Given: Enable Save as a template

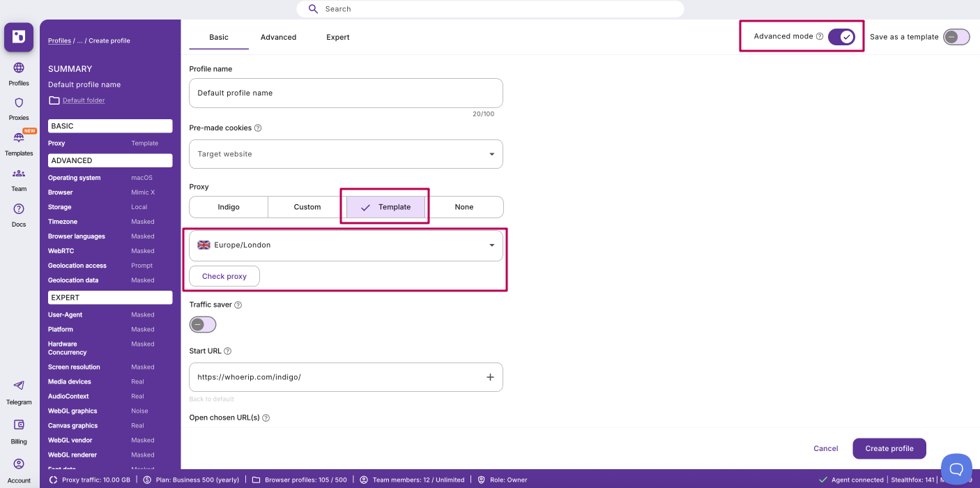Looking at the screenshot, I should coord(957,36).
